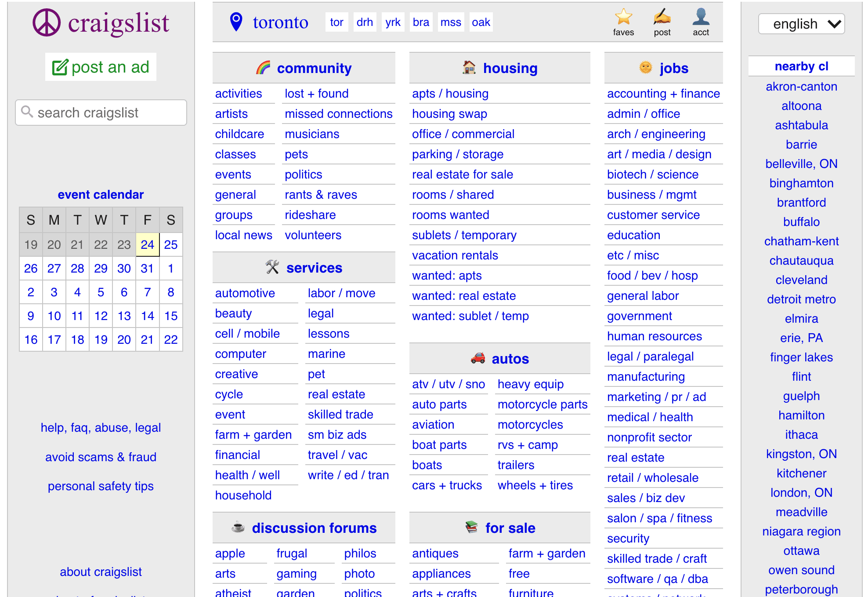Open wheels + tires link

(x=535, y=485)
